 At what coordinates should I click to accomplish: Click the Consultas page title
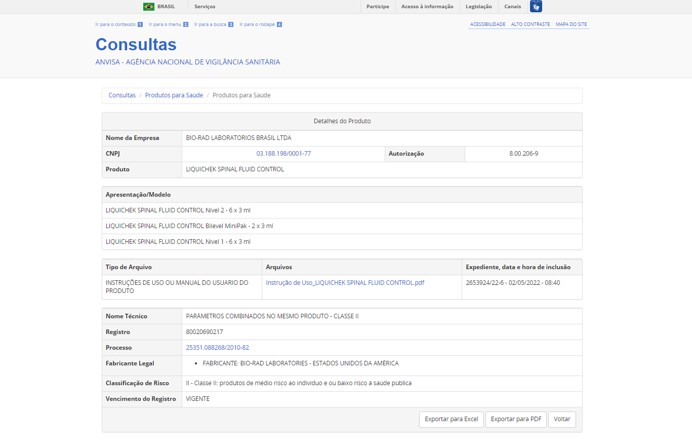point(136,45)
